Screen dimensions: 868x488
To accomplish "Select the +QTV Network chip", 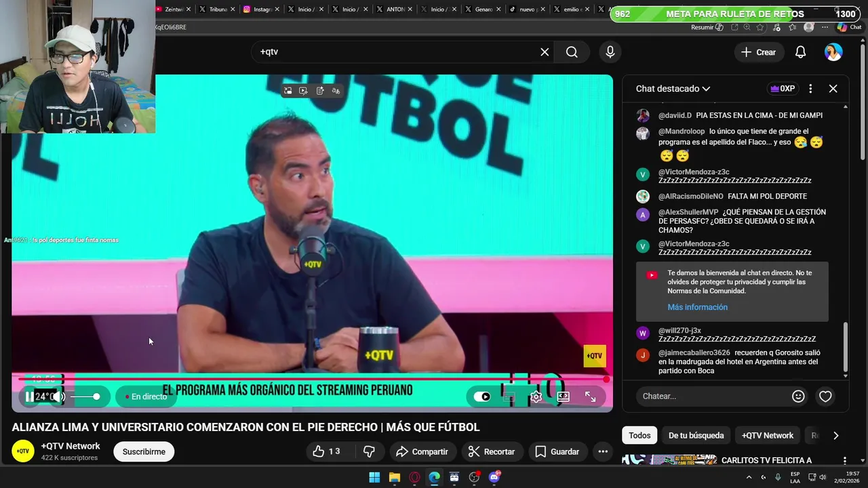I will tap(767, 436).
